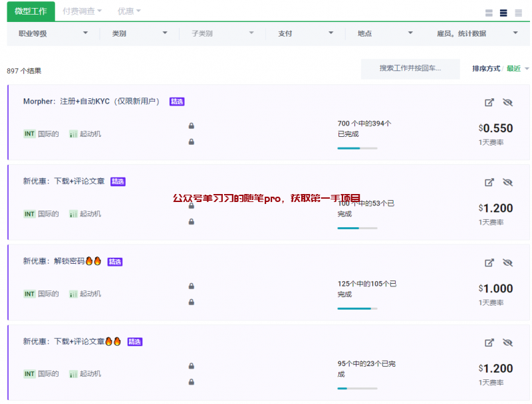
Task: Select the compact four-line view icon
Action: (518, 13)
